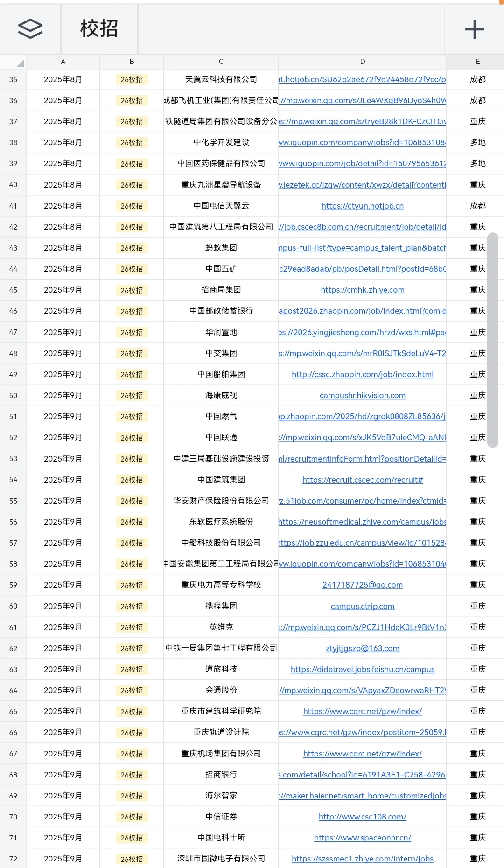Image resolution: width=504 pixels, height=868 pixels.
Task: Select column D header
Action: coord(363,62)
